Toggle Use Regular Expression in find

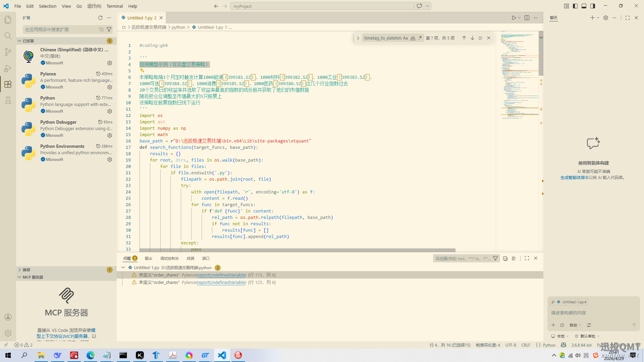[420, 38]
